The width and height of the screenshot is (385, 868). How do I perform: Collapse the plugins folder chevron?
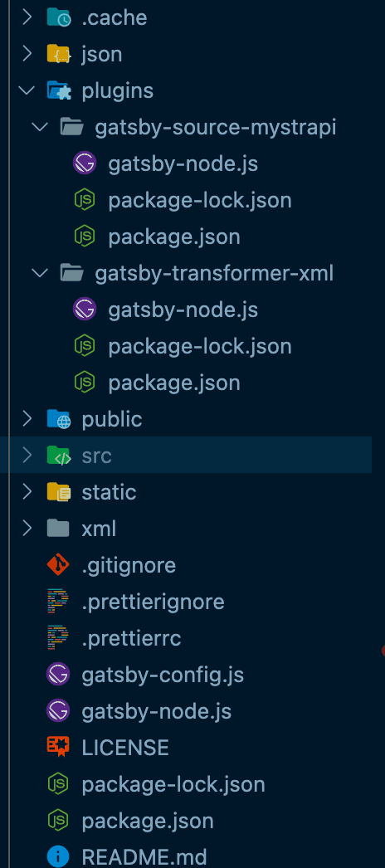(27, 90)
